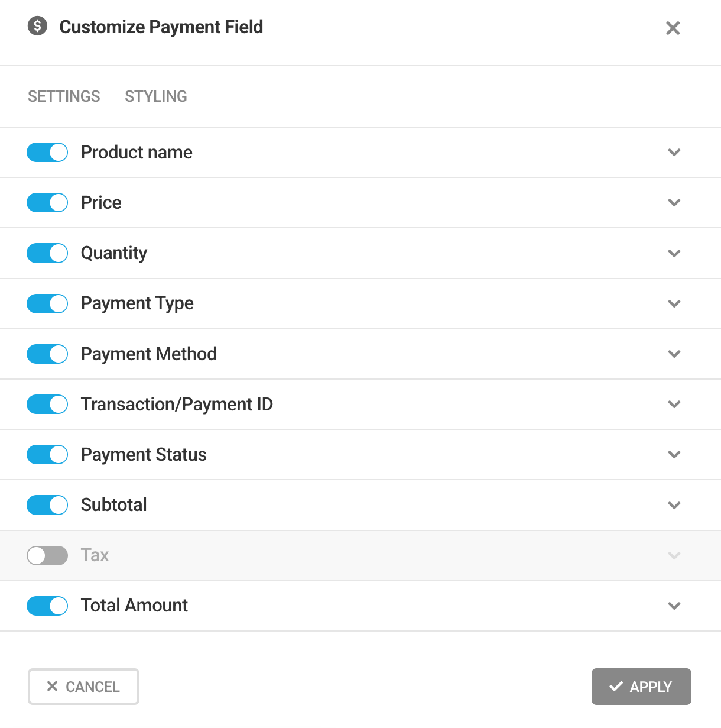Click the Total Amount label

[134, 606]
